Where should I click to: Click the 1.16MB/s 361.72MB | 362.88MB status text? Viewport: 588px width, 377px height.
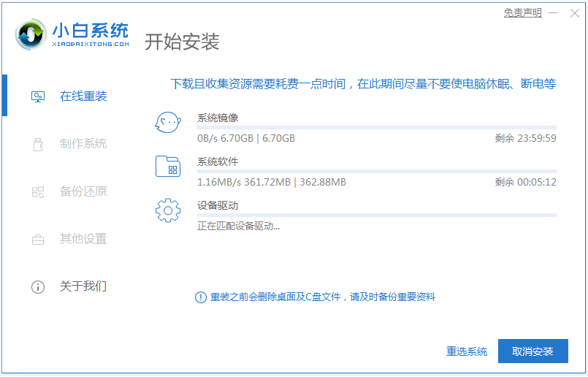pos(272,183)
